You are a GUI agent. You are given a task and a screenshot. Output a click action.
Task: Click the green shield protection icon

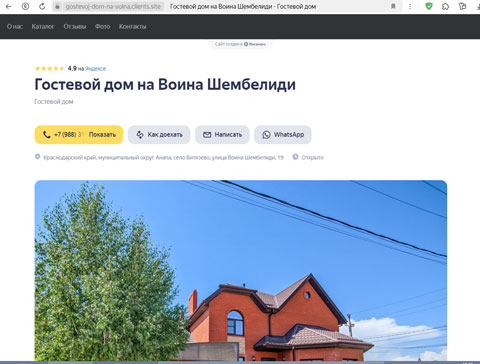point(429,6)
